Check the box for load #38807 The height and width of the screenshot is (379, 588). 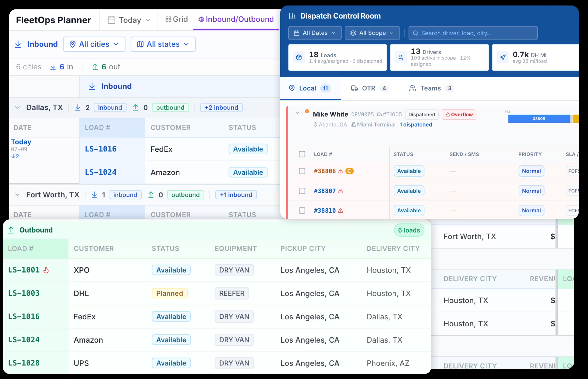click(302, 191)
